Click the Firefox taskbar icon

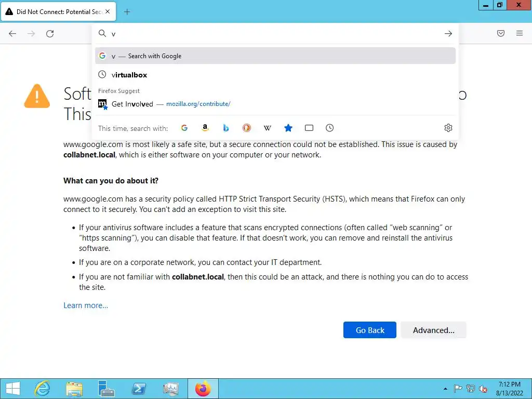point(203,389)
